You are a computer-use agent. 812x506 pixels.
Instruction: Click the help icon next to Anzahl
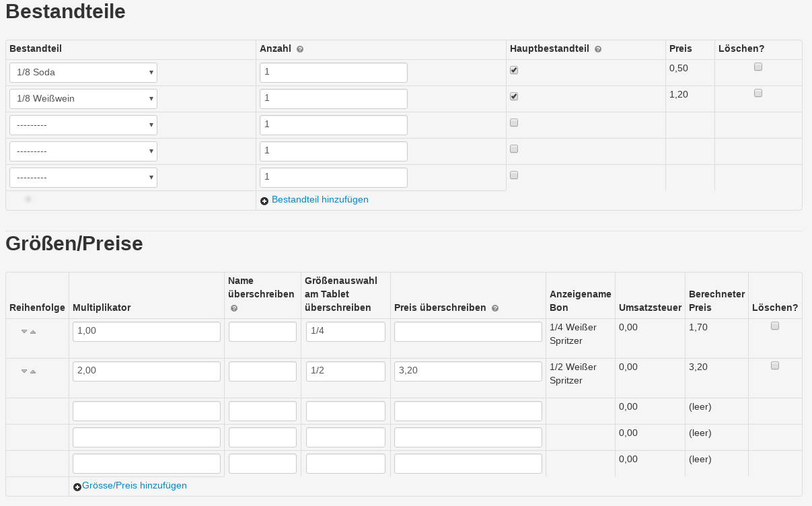tap(300, 49)
